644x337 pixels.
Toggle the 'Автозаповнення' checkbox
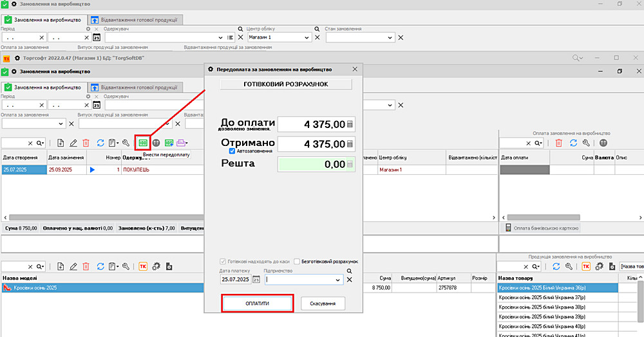point(232,151)
